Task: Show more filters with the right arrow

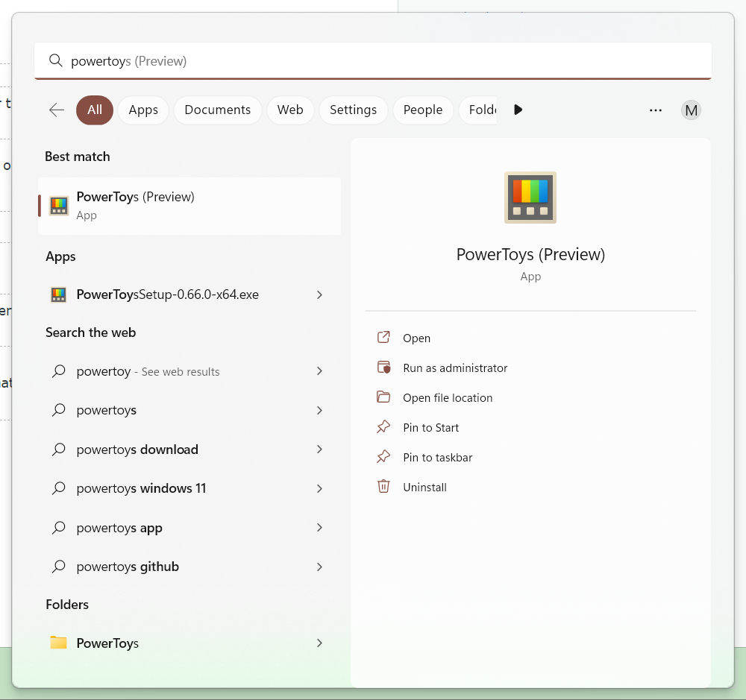Action: 518,110
